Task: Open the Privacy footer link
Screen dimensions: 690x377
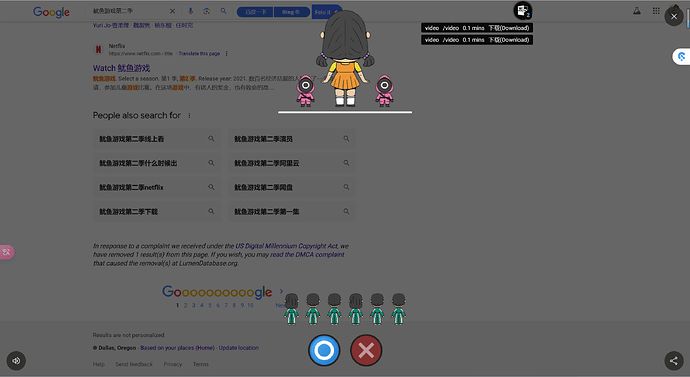Action: (x=172, y=364)
